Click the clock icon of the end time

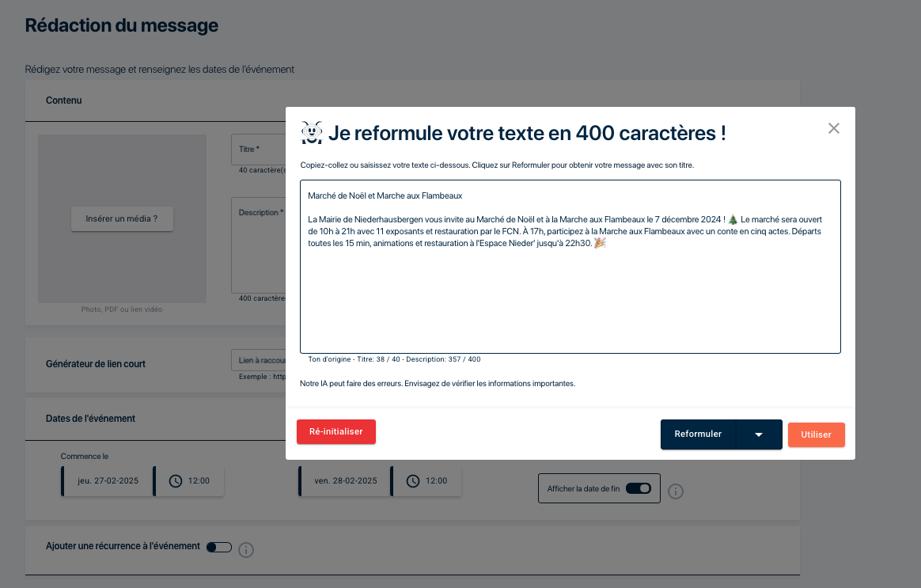point(413,480)
